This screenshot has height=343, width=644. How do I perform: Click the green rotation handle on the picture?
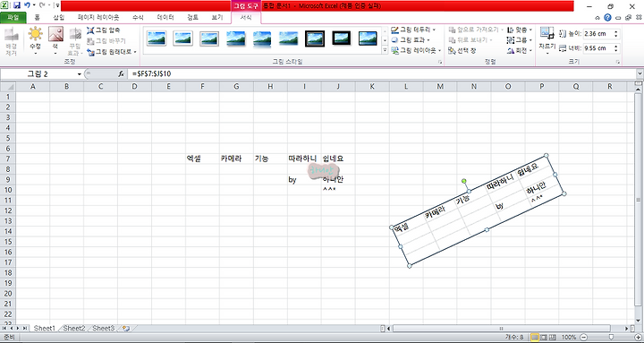[464, 181]
